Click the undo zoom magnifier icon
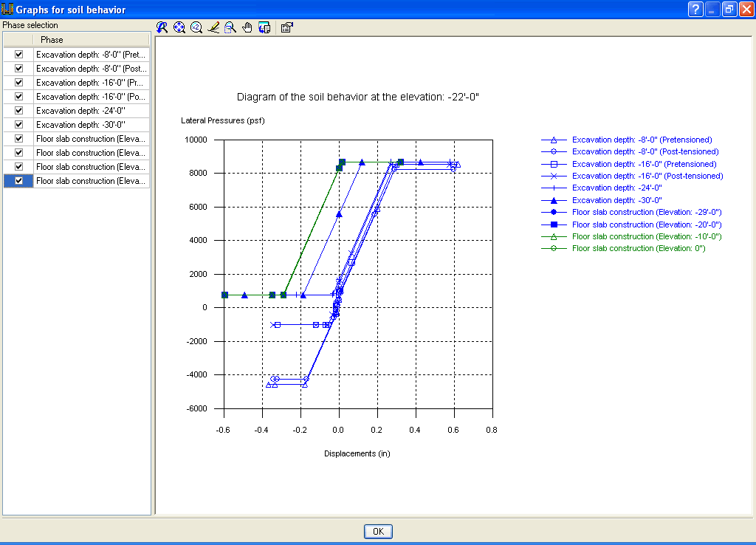 coord(162,27)
